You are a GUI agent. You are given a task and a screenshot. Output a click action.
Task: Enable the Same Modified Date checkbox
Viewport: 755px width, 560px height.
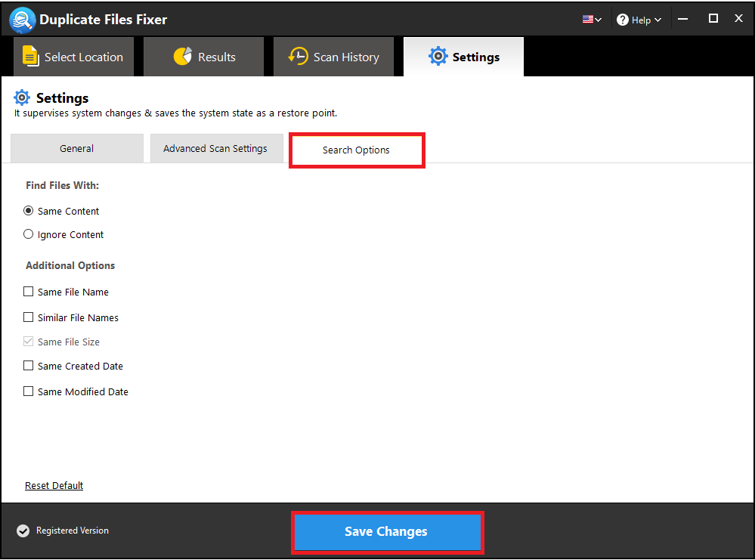[x=29, y=391]
